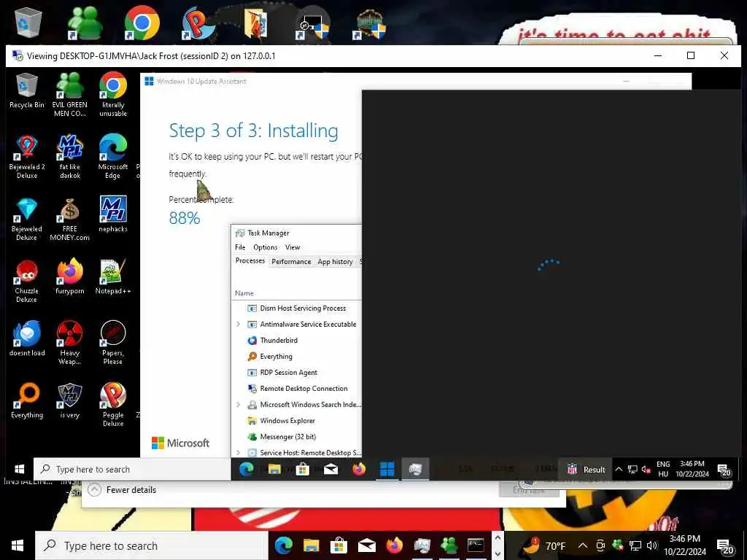Click the muted volume icon in remote tray
The height and width of the screenshot is (560, 747).
[x=646, y=469]
